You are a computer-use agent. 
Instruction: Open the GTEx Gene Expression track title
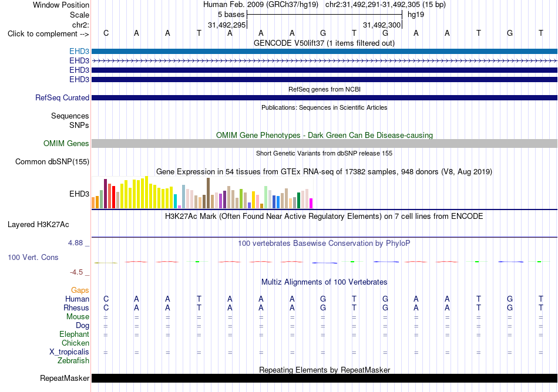[x=324, y=172]
